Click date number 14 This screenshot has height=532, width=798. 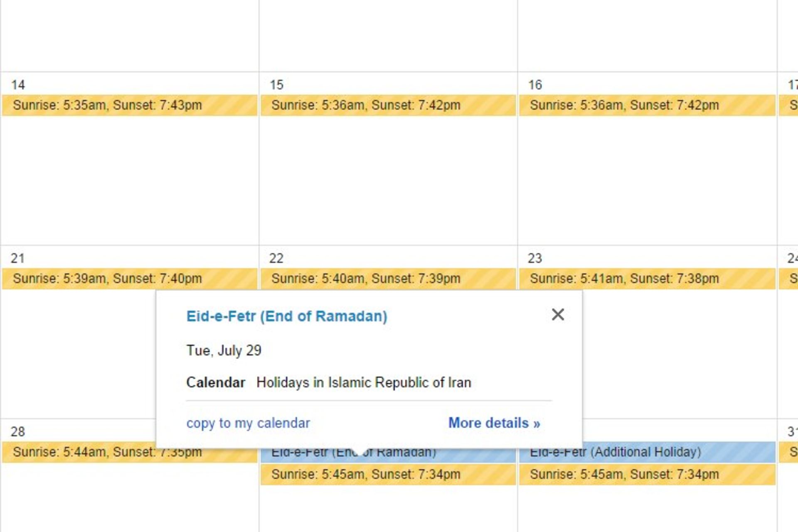pyautogui.click(x=18, y=85)
